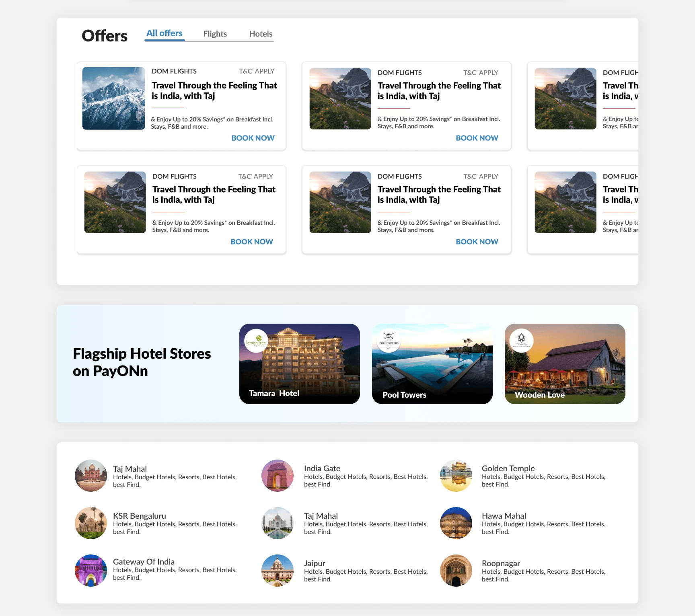Screen dimensions: 695x616
Task: Open the Hawa Mahal destination title
Action: click(504, 516)
